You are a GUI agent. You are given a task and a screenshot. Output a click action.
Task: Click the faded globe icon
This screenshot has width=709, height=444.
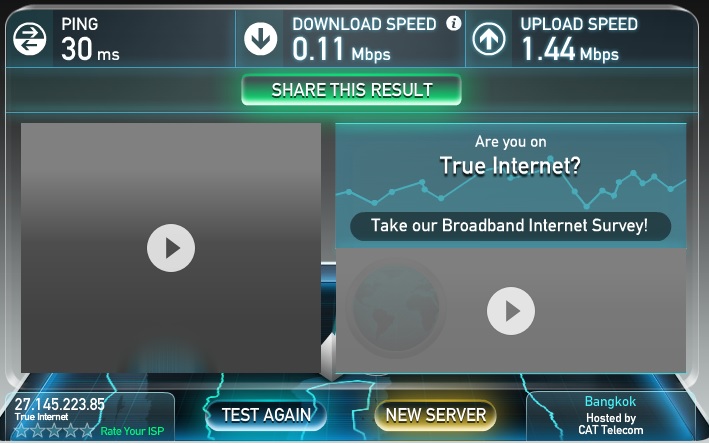pos(396,307)
